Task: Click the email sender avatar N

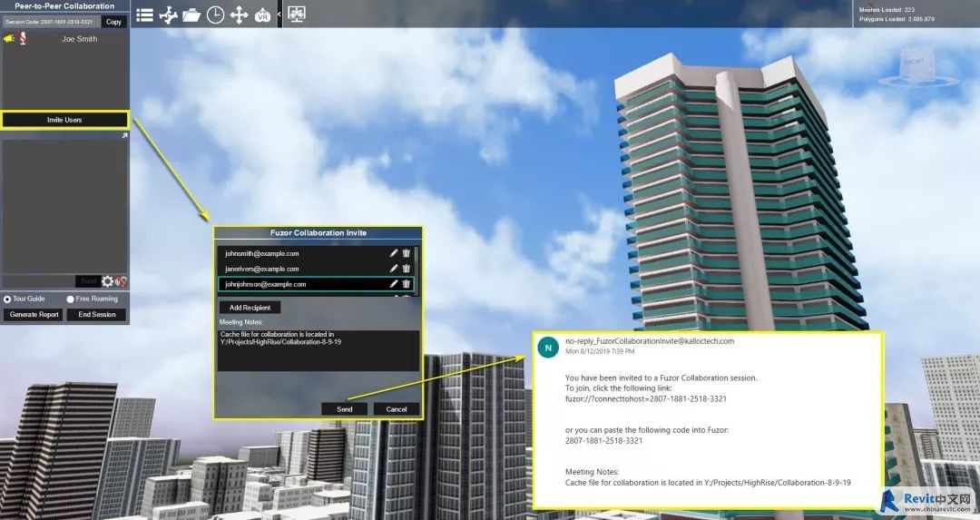Action: coord(548,348)
